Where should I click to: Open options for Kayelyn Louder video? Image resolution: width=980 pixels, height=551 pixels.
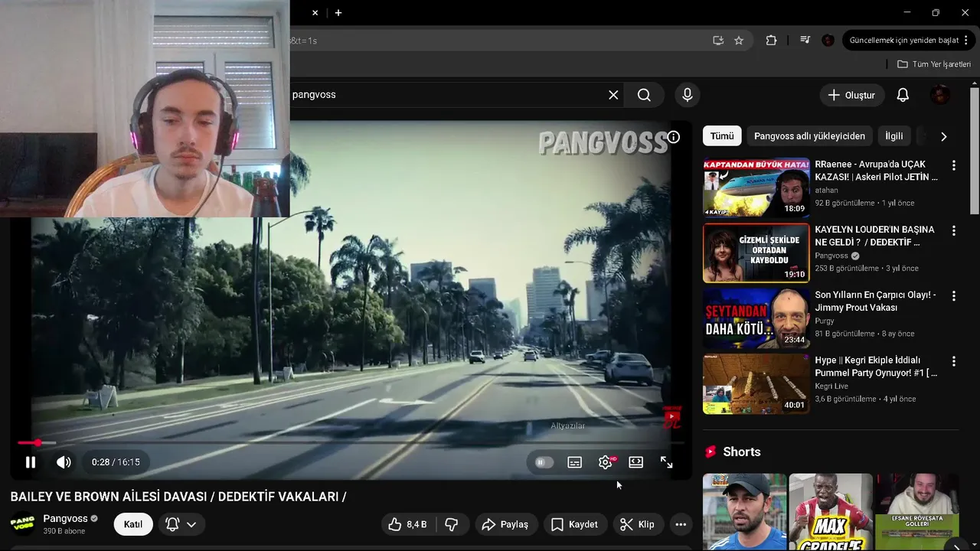point(953,230)
